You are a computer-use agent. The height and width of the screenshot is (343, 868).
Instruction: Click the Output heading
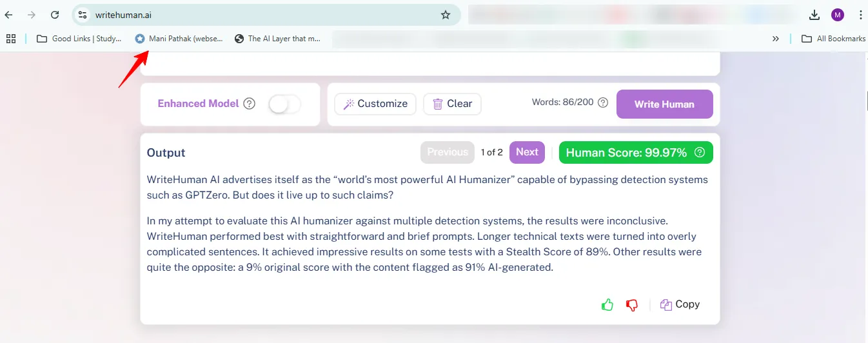pos(166,153)
